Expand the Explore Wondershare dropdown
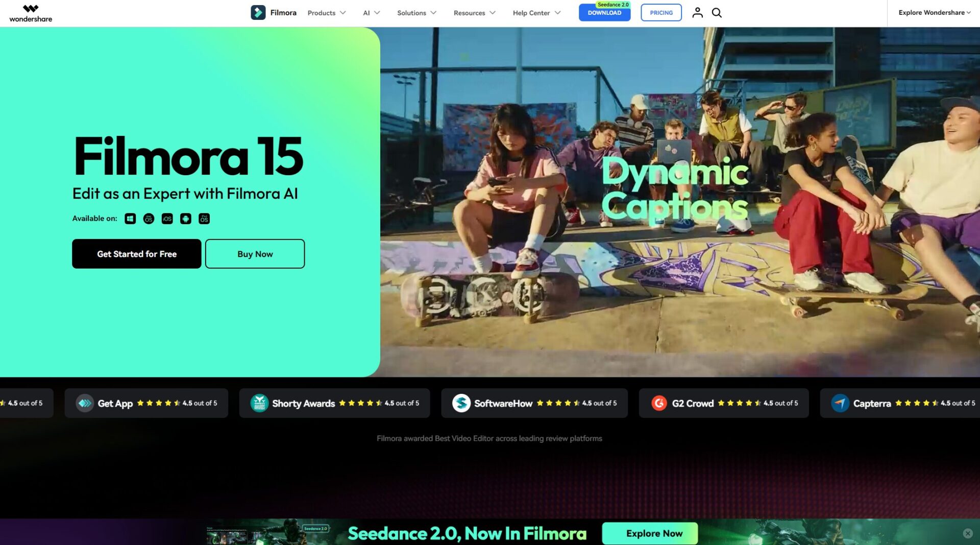 coord(934,13)
